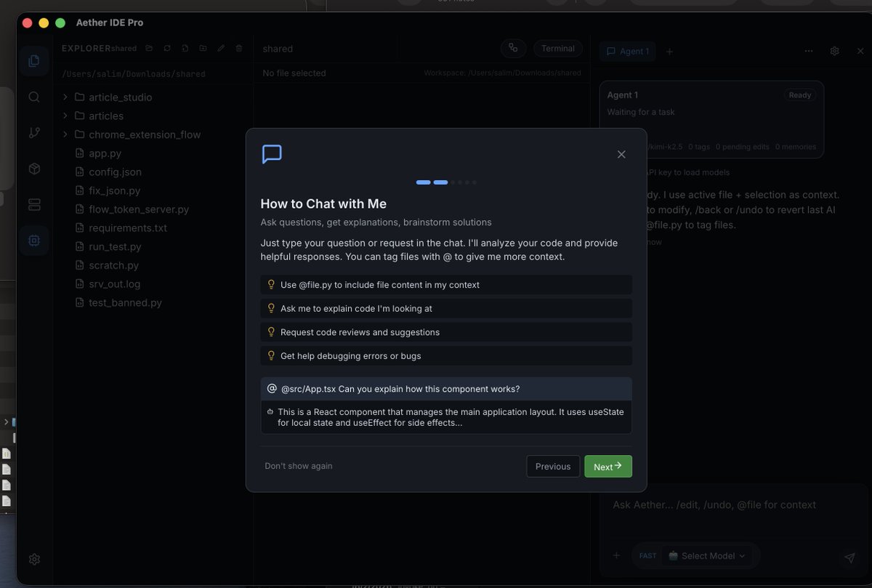Open scratch.py in the explorer
The image size is (872, 588).
(x=113, y=265)
